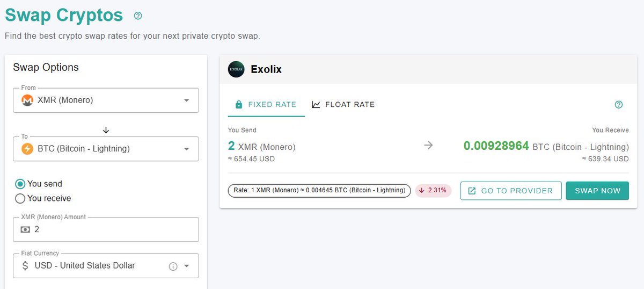Click the swap direction arrow between From and To
Screen dimensions: 644x289
pyautogui.click(x=106, y=130)
